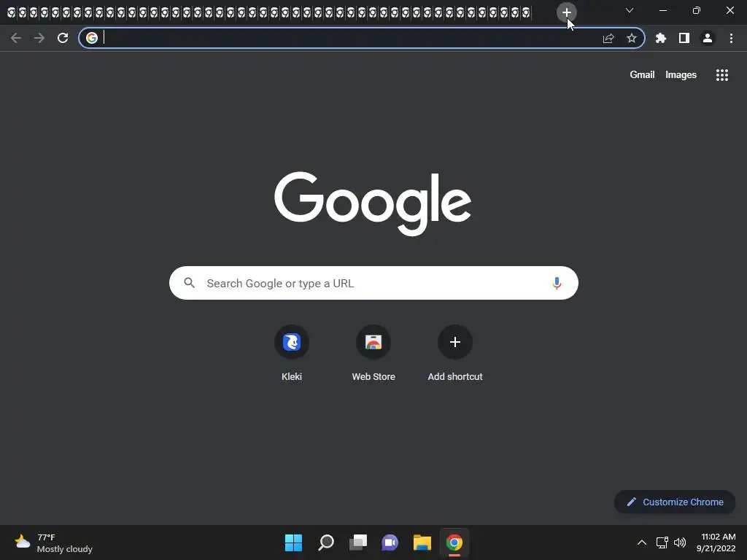Click Customize Chrome button
Image resolution: width=747 pixels, height=560 pixels.
pyautogui.click(x=675, y=502)
